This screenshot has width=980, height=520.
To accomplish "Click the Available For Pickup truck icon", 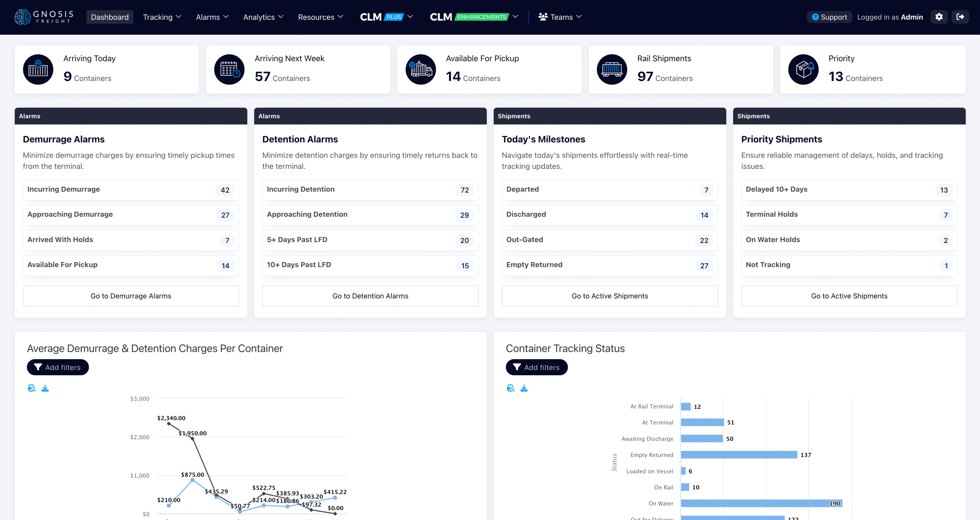I will [x=420, y=69].
